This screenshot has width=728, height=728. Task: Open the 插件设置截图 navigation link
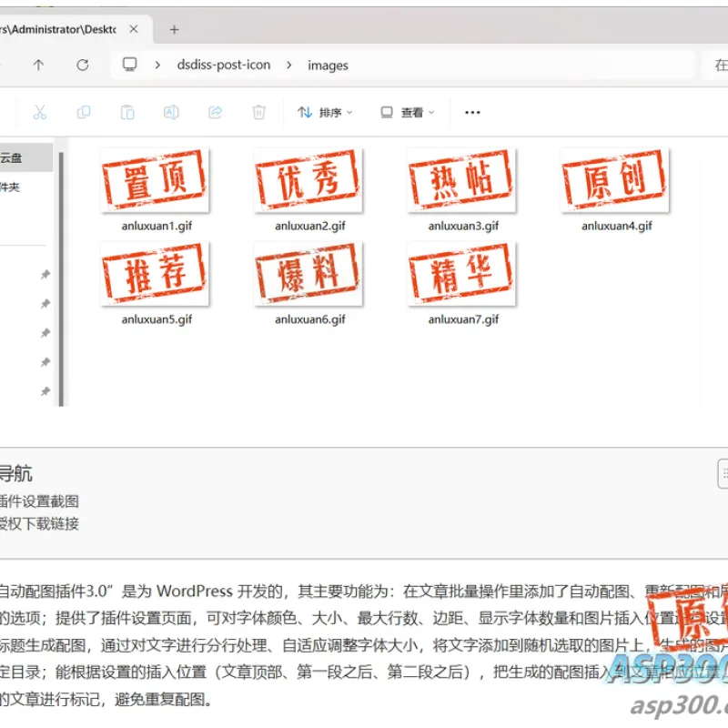tap(39, 501)
